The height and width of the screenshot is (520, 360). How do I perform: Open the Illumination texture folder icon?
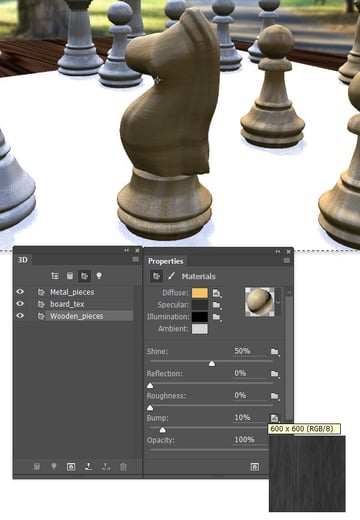[x=217, y=317]
